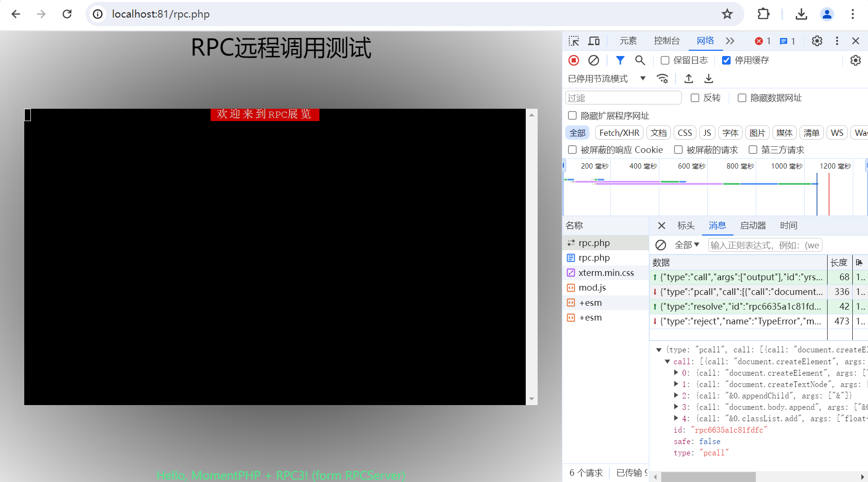
Task: Open the Initiator (启动器) tab
Action: pyautogui.click(x=753, y=226)
